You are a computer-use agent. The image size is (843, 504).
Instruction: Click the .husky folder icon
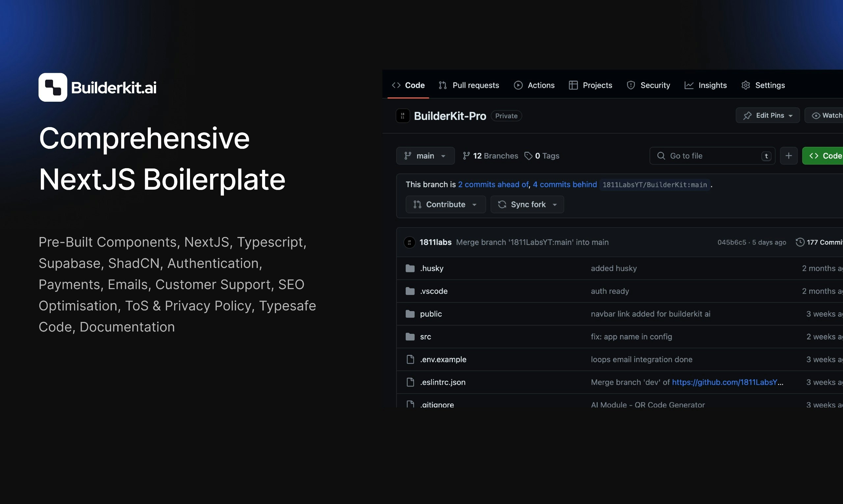(x=410, y=268)
